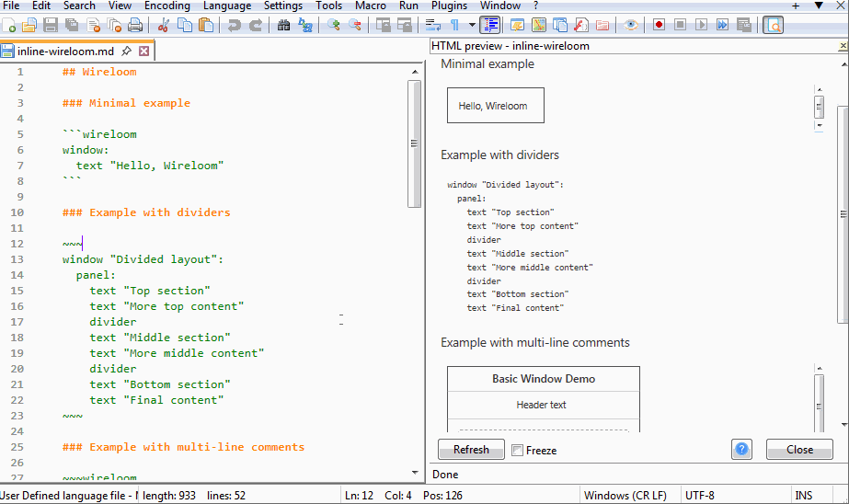
Task: Click the Close All documents icon
Action: (x=114, y=25)
